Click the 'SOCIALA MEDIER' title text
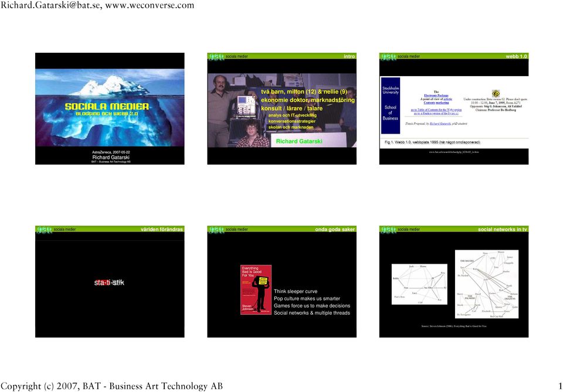The width and height of the screenshot is (563, 392). [107, 107]
